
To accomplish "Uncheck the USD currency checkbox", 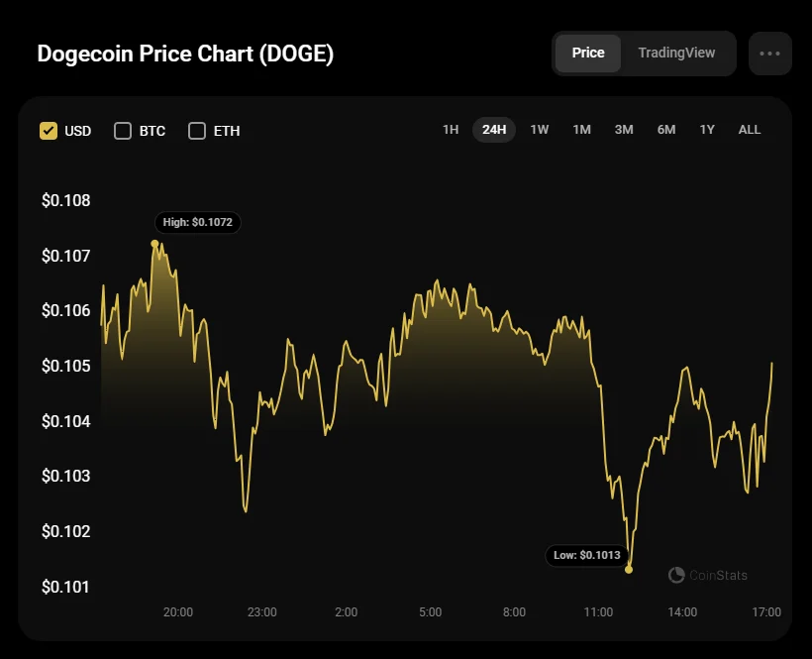I will click(x=49, y=131).
